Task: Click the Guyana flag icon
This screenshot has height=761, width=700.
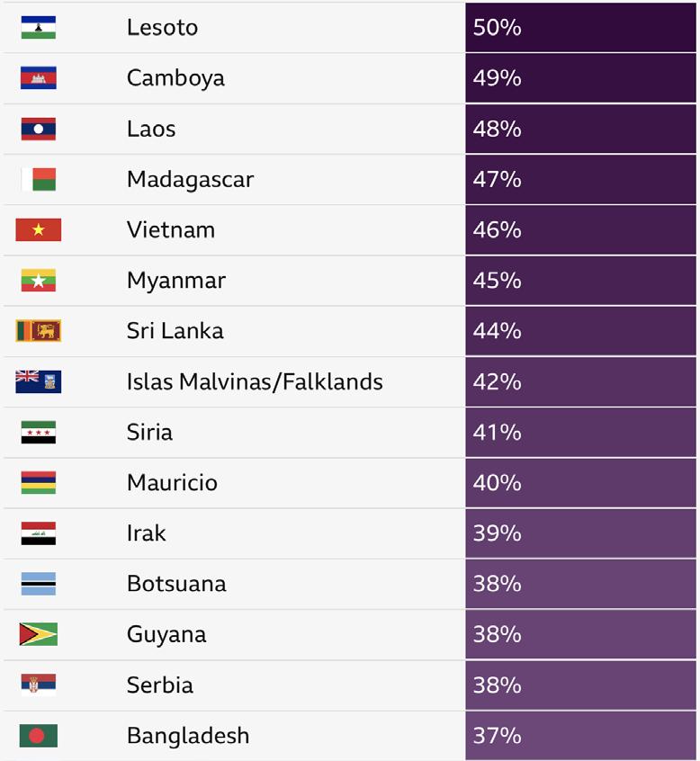Action: [38, 634]
